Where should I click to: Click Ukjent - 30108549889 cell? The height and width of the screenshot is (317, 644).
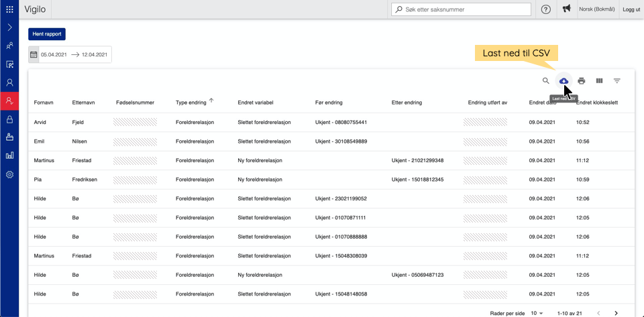click(341, 141)
